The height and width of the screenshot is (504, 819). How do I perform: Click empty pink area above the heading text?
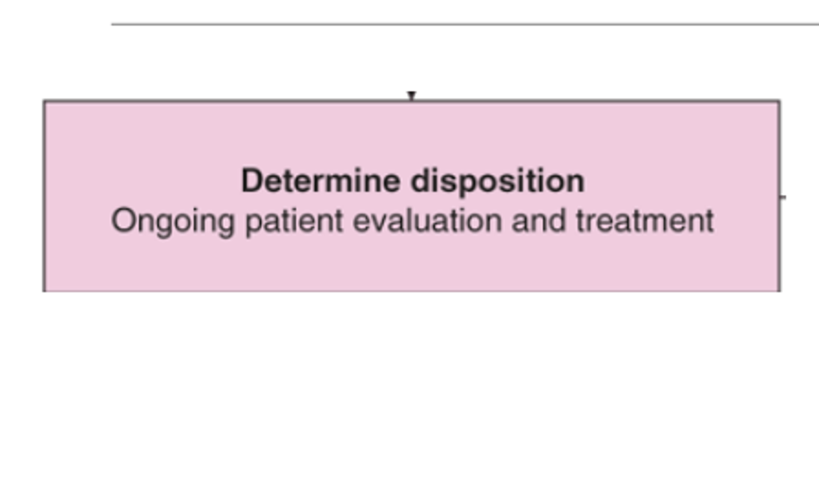[412, 134]
